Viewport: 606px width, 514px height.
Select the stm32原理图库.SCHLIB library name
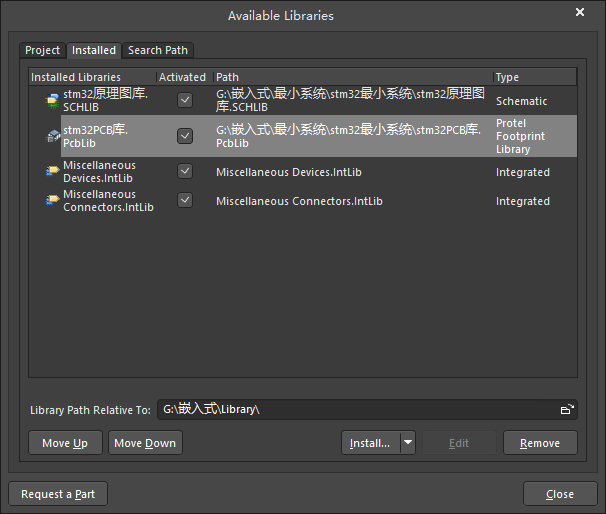pyautogui.click(x=106, y=100)
